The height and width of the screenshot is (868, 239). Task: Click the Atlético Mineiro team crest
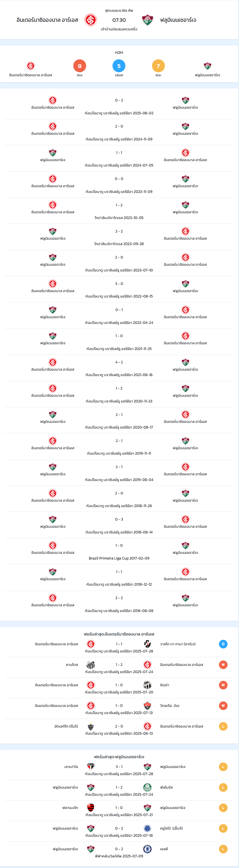pos(90,726)
